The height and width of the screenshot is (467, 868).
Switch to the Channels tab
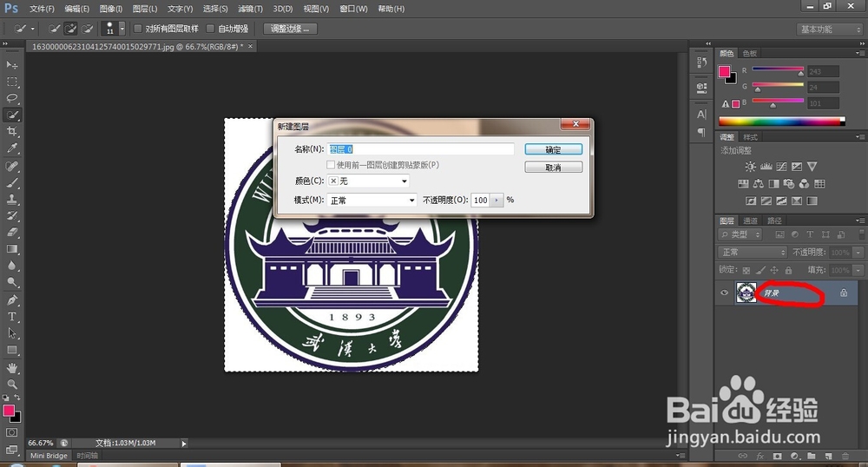point(750,220)
